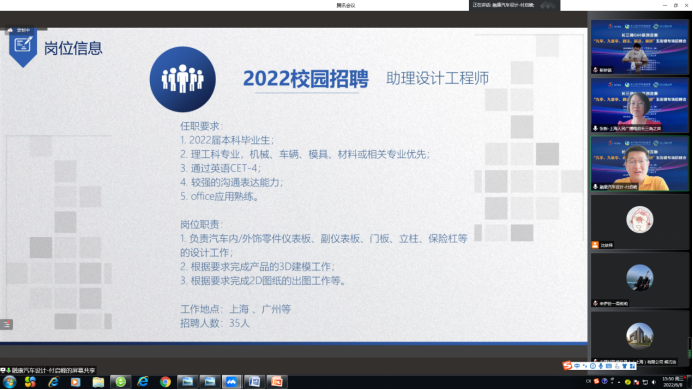693x390 pixels.
Task: Toggle Sogou Chinese/English mode icon
Action: 577,366
